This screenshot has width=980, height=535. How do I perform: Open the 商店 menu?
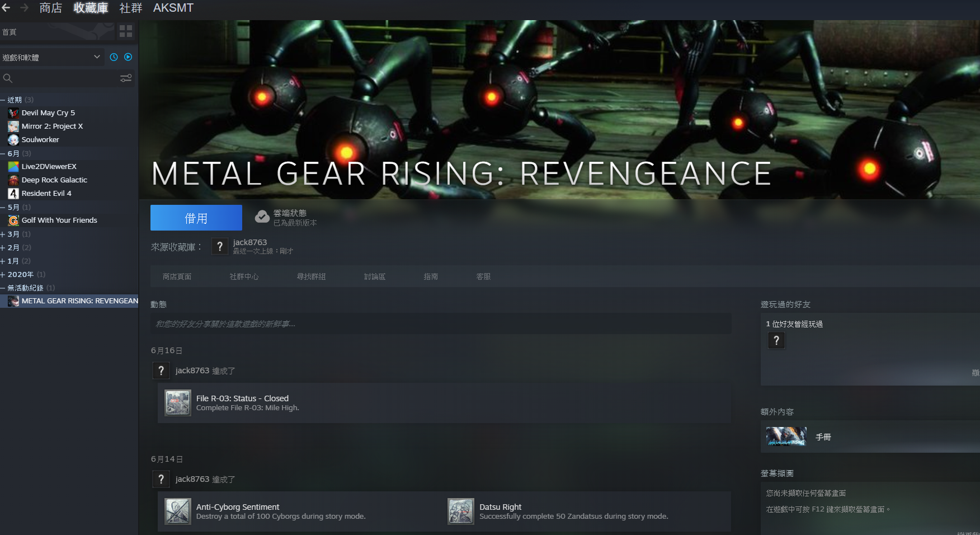click(50, 8)
